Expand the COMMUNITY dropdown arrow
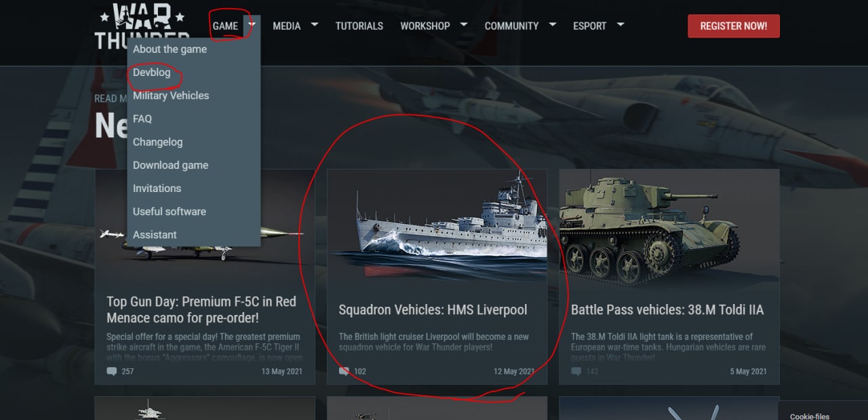The image size is (868, 420). [x=552, y=24]
